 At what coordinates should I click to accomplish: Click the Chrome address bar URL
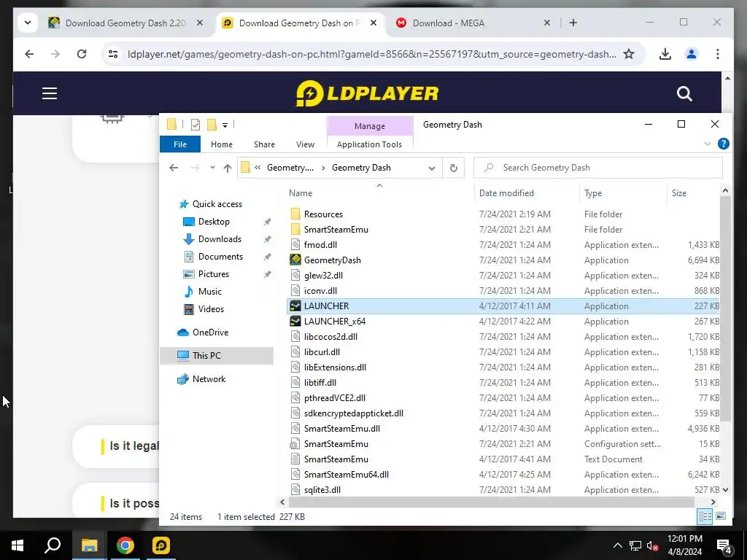coord(371,54)
